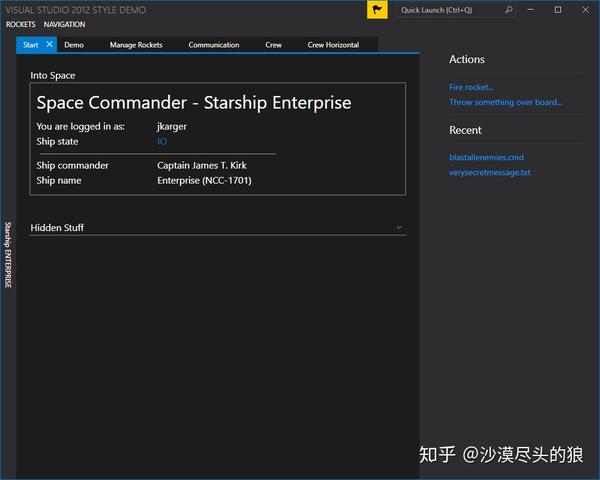600x480 pixels.
Task: Select the Crew Horizontal tab
Action: tap(333, 45)
